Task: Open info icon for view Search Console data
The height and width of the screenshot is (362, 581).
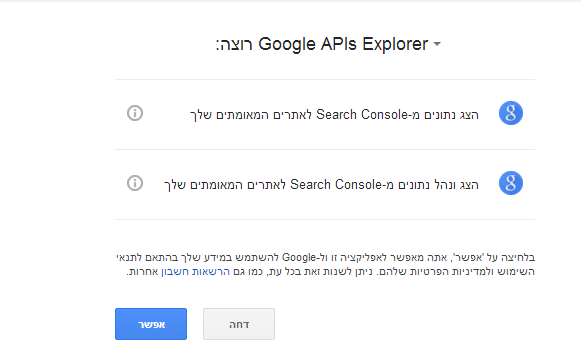Action: click(135, 113)
